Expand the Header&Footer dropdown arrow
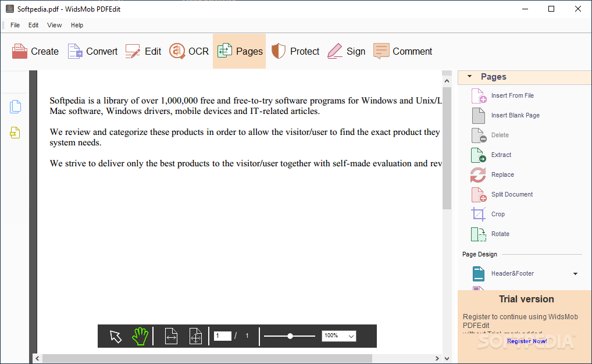This screenshot has height=364, width=592. (575, 274)
